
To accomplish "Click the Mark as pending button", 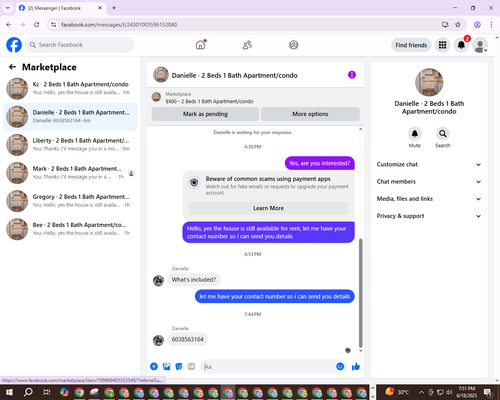I will pyautogui.click(x=205, y=114).
